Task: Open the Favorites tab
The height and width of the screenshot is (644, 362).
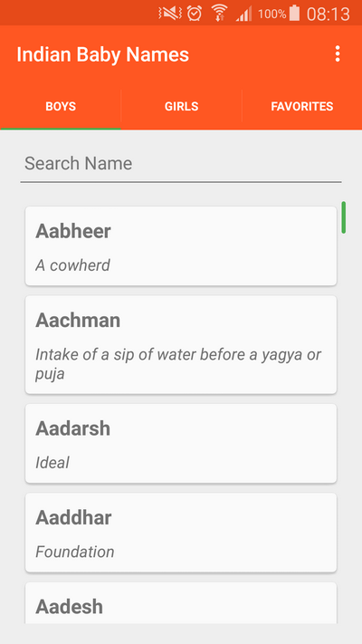Action: point(302,106)
